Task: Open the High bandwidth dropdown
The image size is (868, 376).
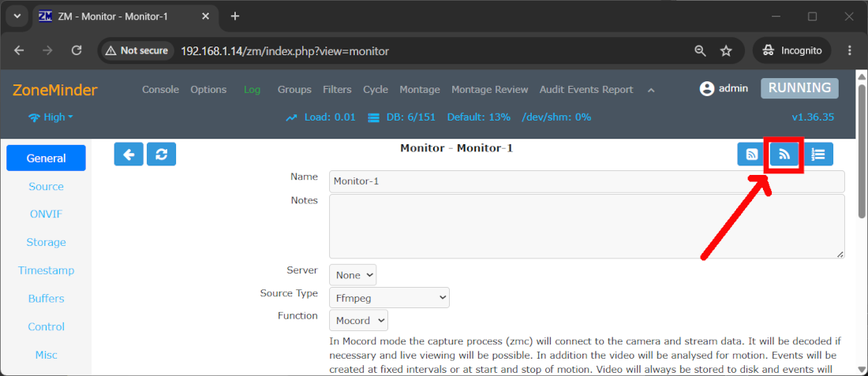Action: (51, 117)
